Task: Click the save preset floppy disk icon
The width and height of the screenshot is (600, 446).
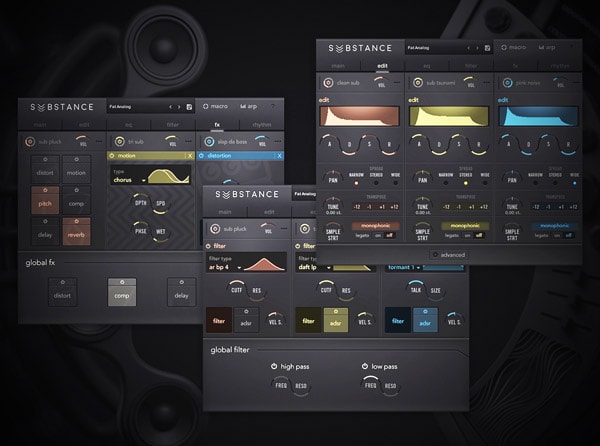Action: tap(190, 106)
